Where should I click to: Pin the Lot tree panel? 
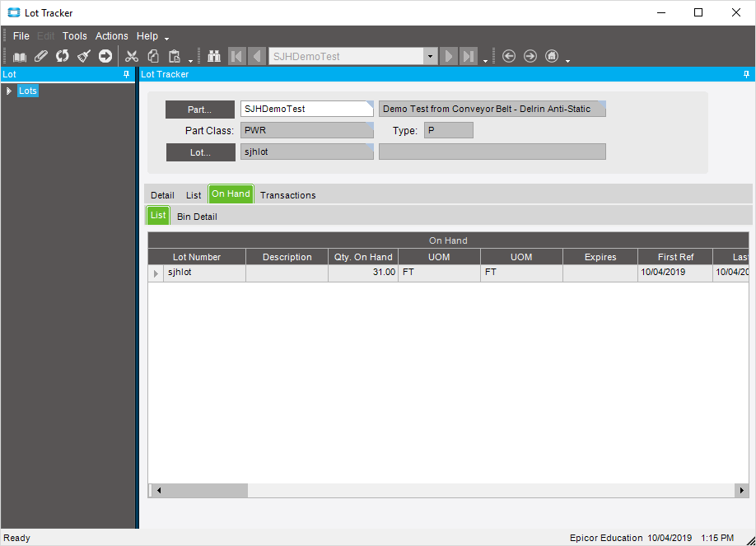pos(126,74)
